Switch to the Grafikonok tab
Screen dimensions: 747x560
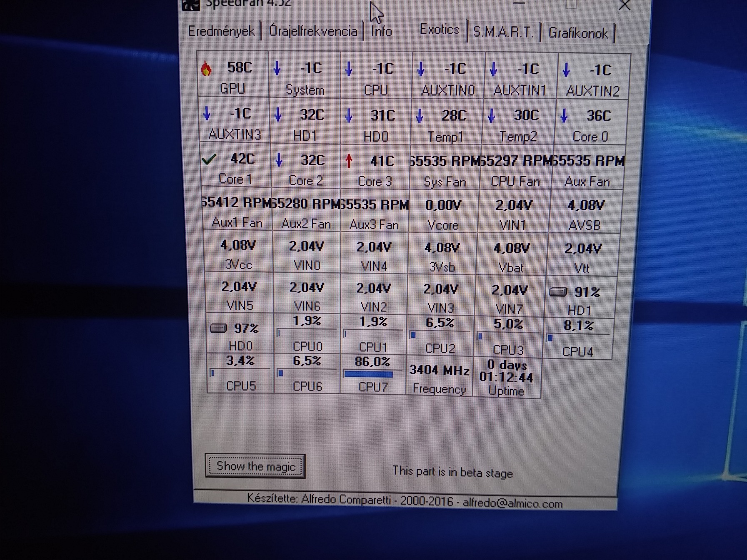tap(578, 33)
